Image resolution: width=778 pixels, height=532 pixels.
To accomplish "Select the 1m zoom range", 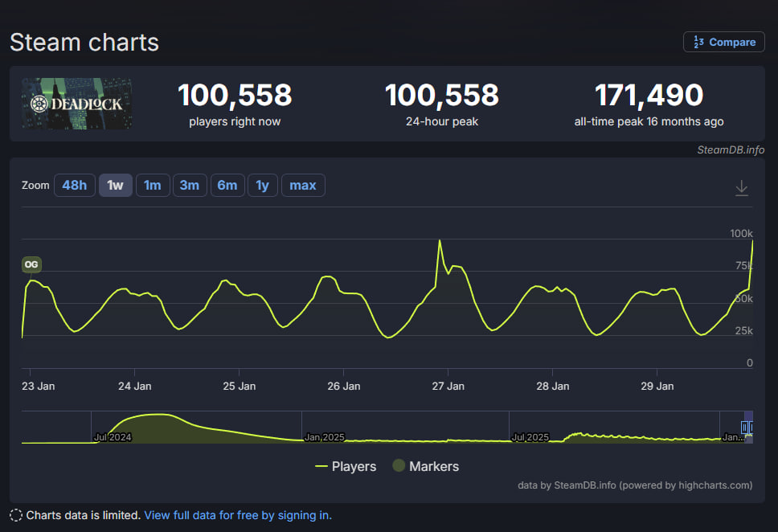I will [153, 185].
